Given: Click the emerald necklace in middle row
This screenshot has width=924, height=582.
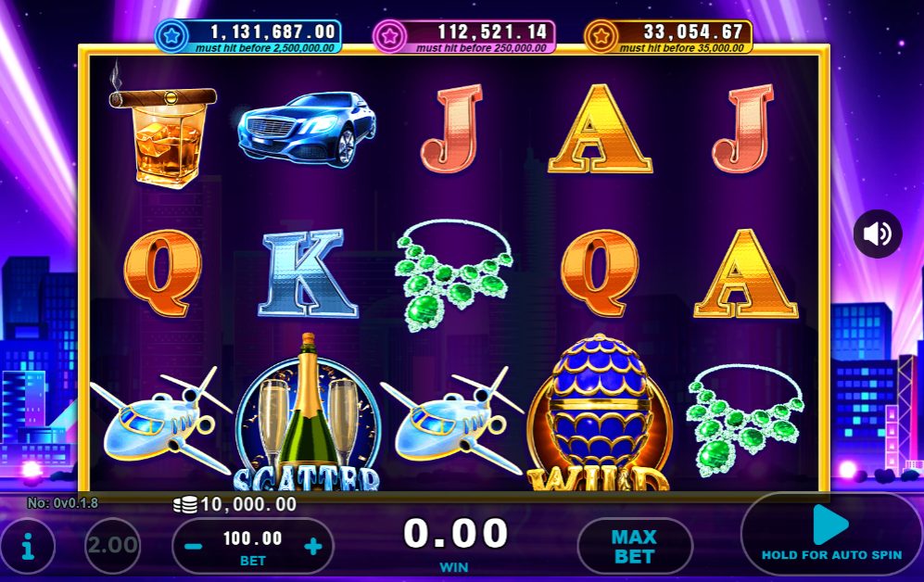Looking at the screenshot, I should tap(454, 275).
